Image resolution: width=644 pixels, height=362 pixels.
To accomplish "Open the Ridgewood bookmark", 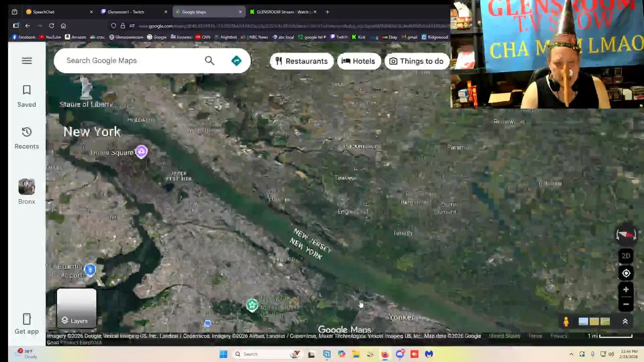I will (435, 37).
